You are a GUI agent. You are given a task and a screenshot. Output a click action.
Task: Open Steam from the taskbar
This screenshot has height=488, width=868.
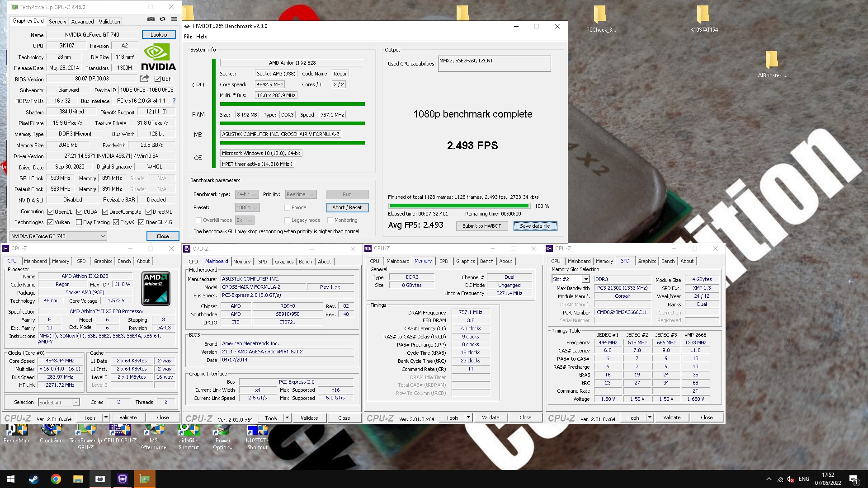click(33, 479)
